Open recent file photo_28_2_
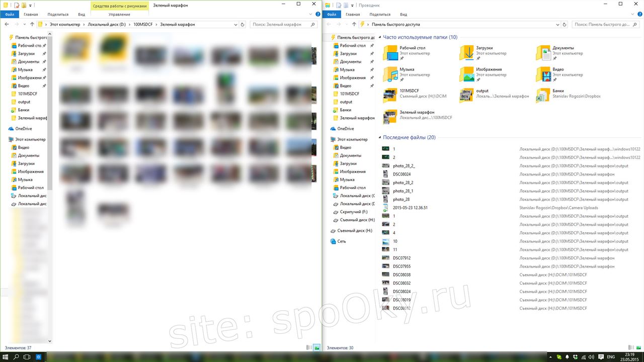Viewport: 644px width, 362px height. (404, 166)
